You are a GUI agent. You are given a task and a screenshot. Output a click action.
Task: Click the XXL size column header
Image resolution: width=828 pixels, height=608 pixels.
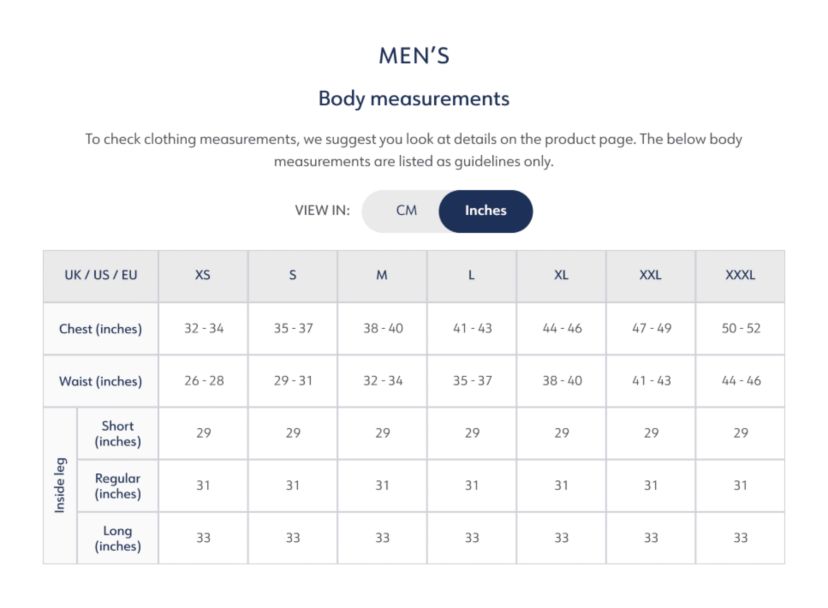click(650, 276)
